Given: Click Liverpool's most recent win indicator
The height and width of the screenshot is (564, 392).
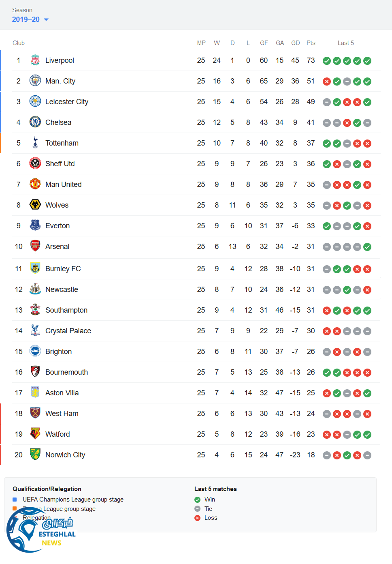Looking at the screenshot, I should (367, 61).
